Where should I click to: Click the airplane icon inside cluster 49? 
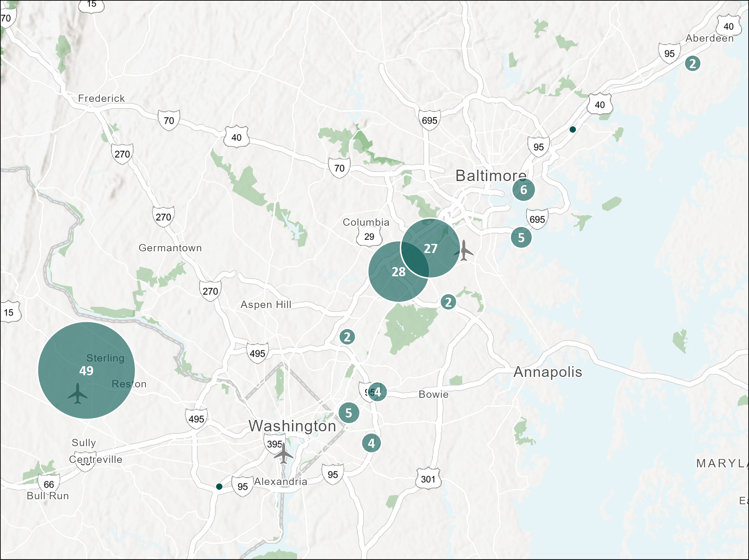pos(78,393)
